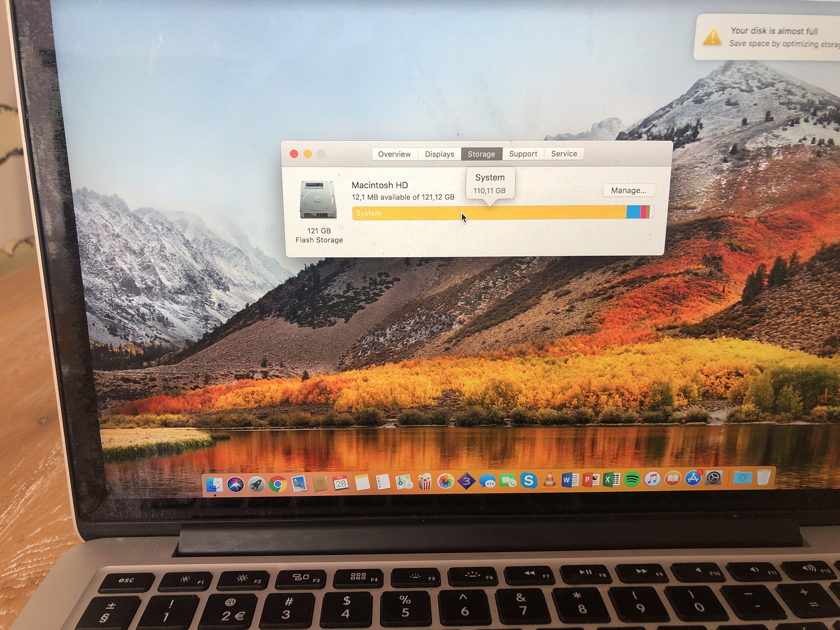Click the 'Macintosh HD' label
The image size is (840, 630).
click(x=380, y=185)
